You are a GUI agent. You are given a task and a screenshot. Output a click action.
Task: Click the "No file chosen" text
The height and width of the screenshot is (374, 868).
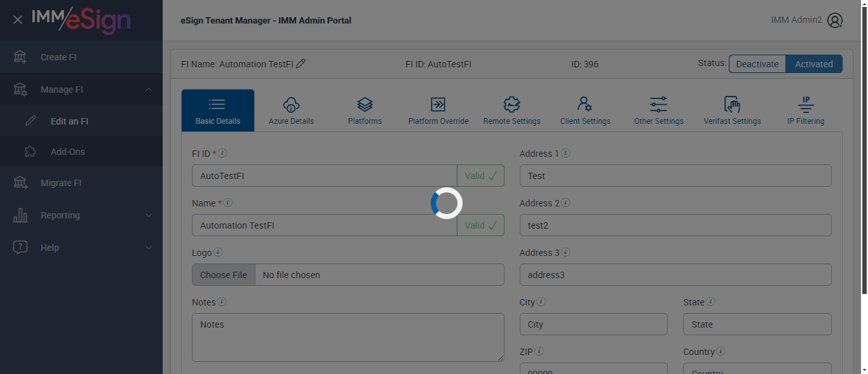point(291,275)
